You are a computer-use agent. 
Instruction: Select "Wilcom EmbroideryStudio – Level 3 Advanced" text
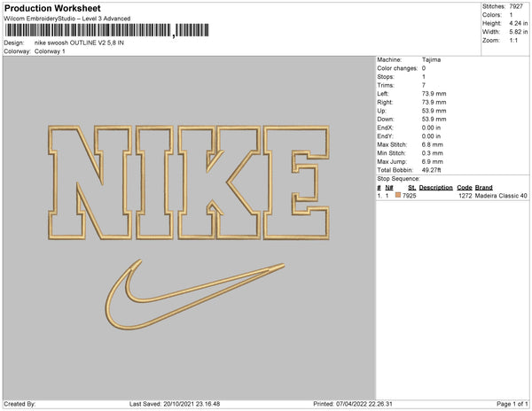[67, 19]
